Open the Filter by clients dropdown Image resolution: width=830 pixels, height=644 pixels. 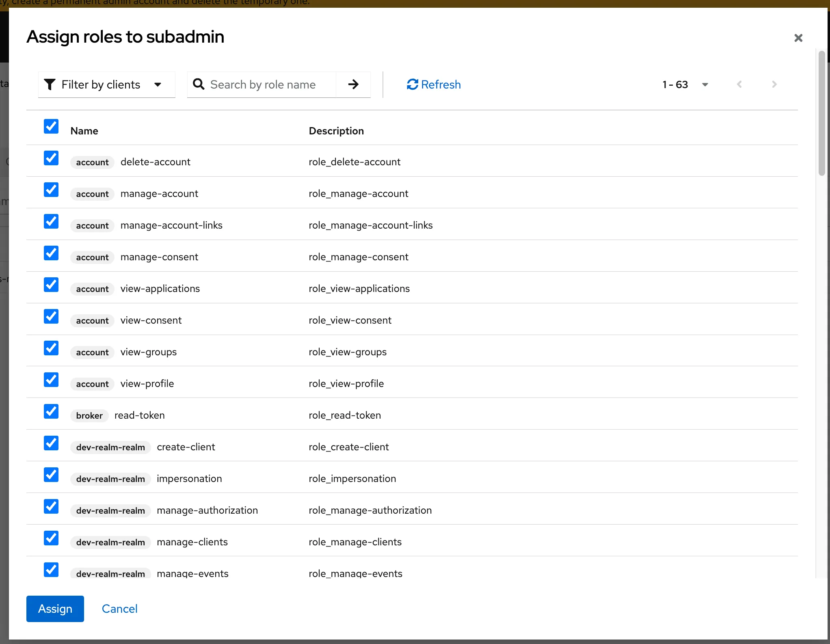[x=106, y=84]
